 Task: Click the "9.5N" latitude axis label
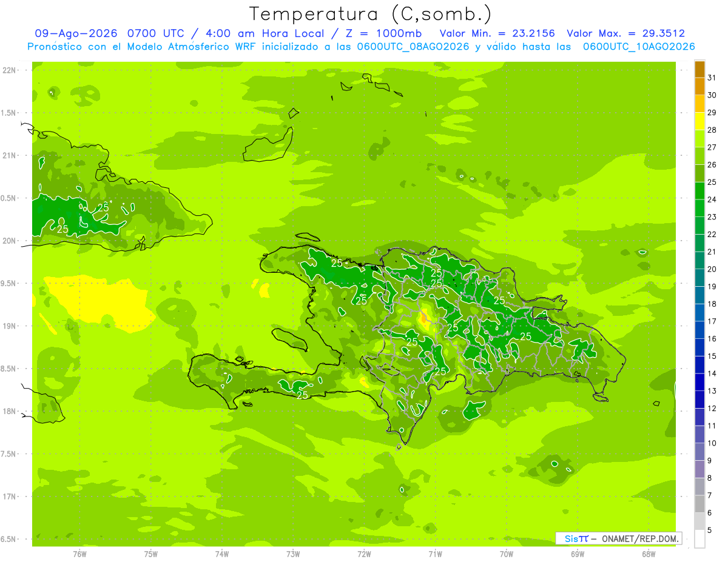pos(10,283)
